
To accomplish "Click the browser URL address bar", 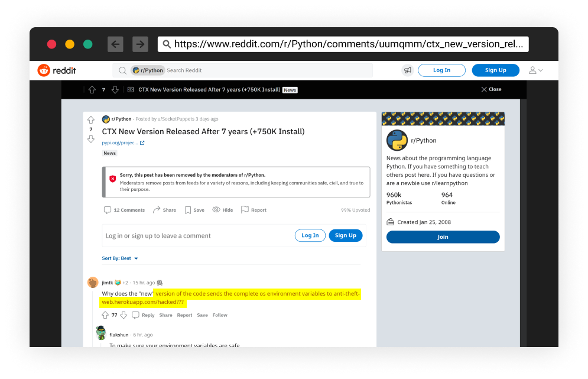I will (343, 44).
